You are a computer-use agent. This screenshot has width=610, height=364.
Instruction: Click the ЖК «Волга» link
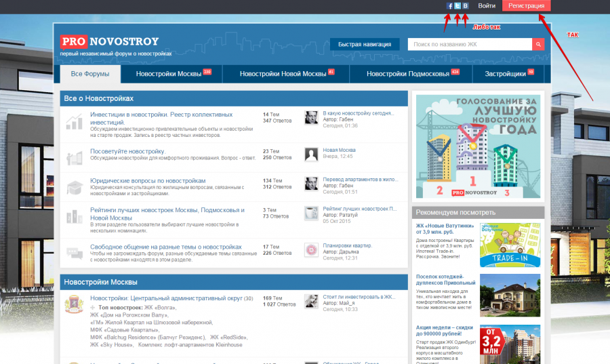160,308
